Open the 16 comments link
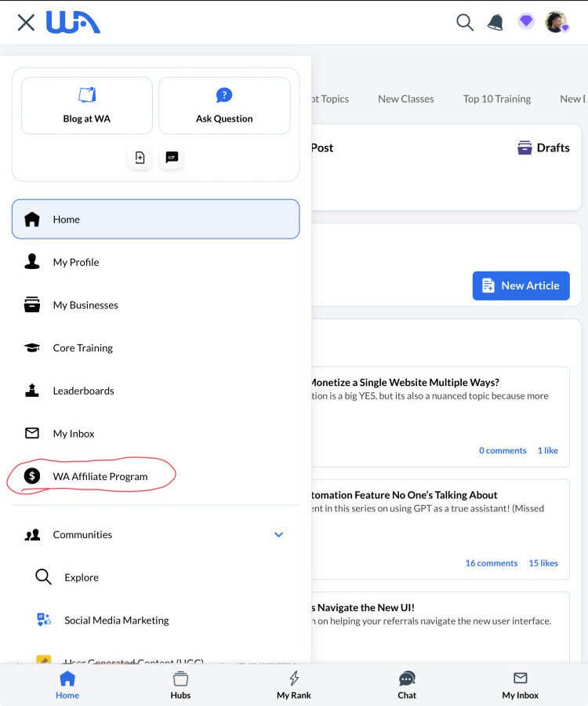This screenshot has height=706, width=588. pyautogui.click(x=492, y=562)
